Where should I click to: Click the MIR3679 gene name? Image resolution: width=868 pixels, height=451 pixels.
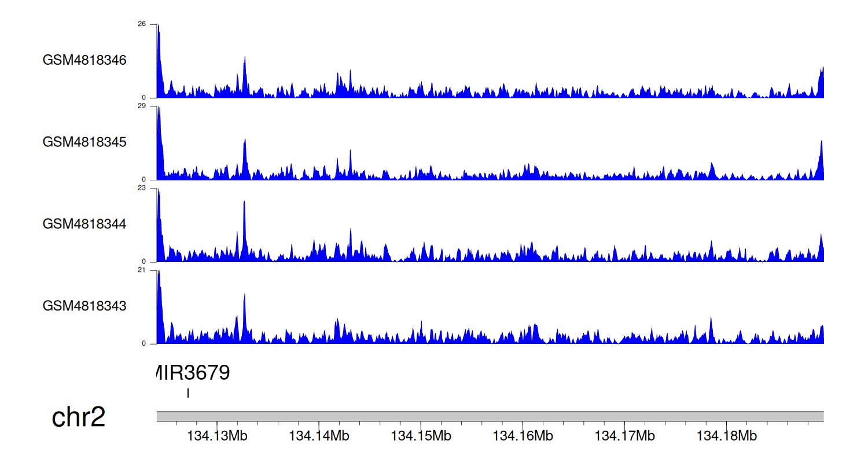[x=193, y=374]
